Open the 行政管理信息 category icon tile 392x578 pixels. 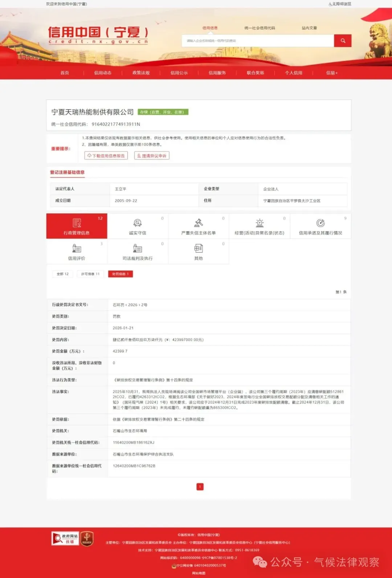coord(77,226)
